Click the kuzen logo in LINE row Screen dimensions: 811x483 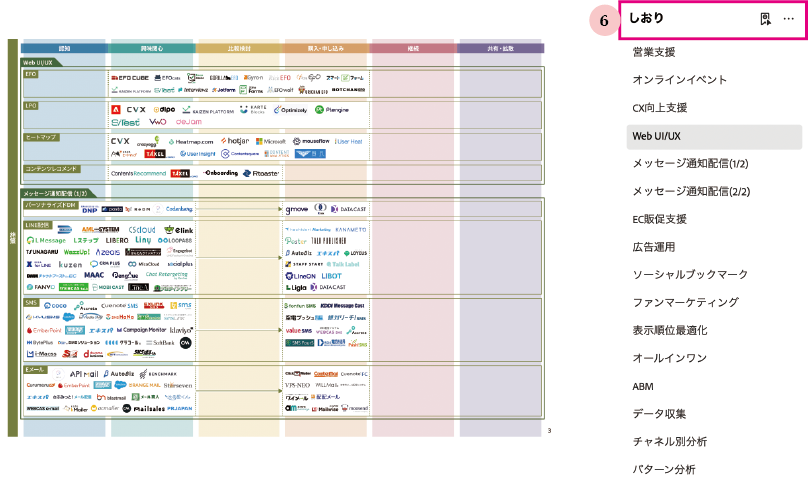[x=70, y=264]
